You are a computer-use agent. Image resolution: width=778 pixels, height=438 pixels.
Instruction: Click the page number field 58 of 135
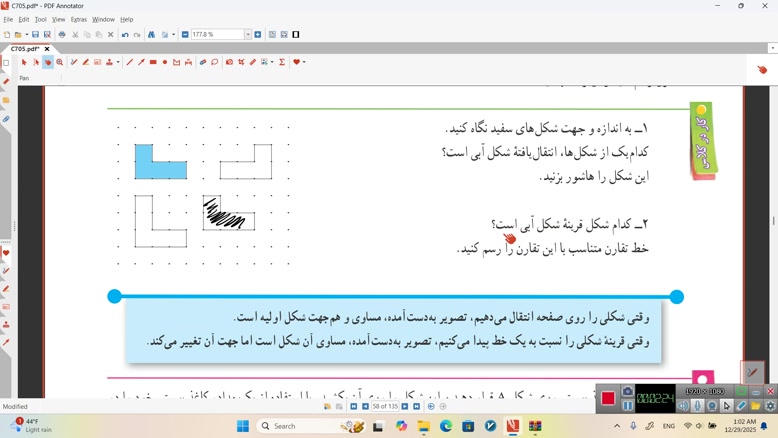(x=385, y=407)
